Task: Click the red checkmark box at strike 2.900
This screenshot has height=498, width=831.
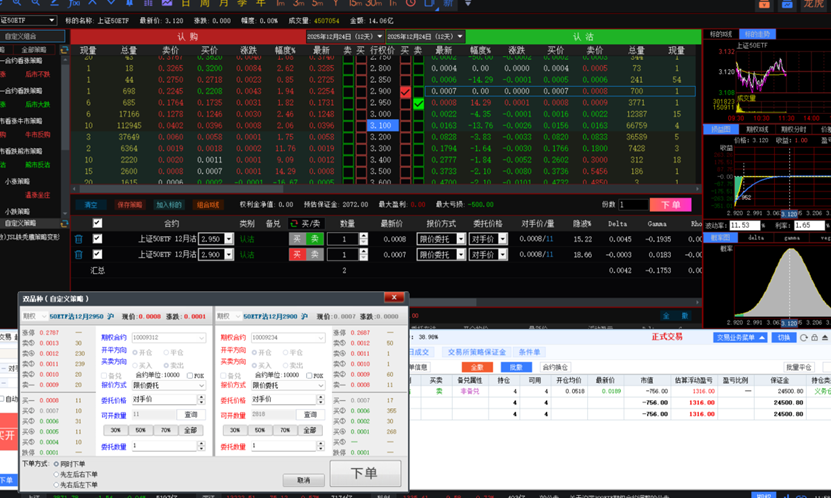Action: pyautogui.click(x=405, y=92)
